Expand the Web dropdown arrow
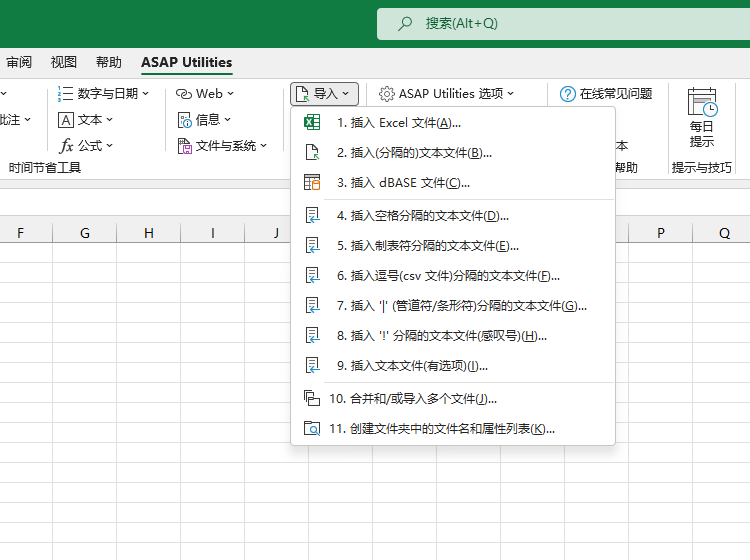Image resolution: width=750 pixels, height=560 pixels. click(x=231, y=94)
